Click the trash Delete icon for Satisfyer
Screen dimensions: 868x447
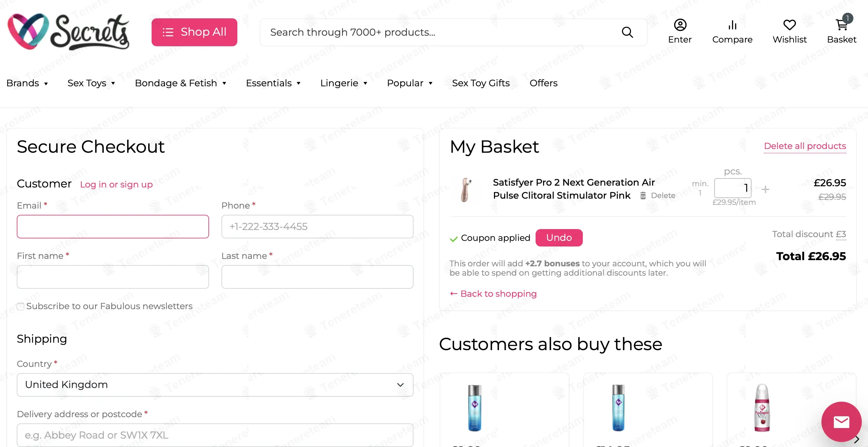(643, 196)
